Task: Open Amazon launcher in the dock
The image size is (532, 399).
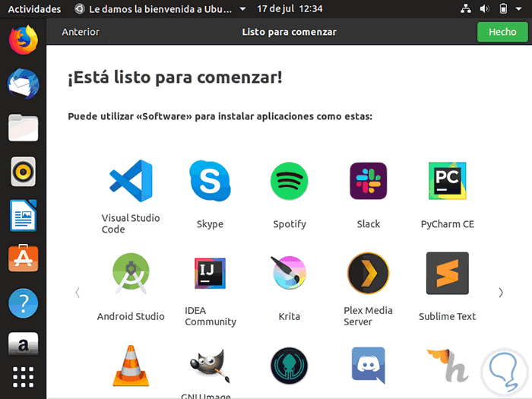Action: [x=24, y=344]
